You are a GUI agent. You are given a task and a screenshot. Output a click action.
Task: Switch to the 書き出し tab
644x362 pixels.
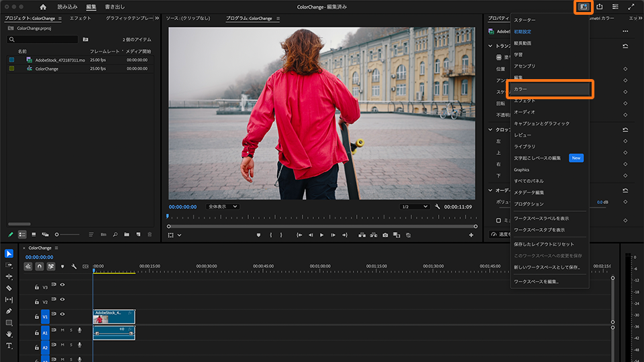point(115,7)
